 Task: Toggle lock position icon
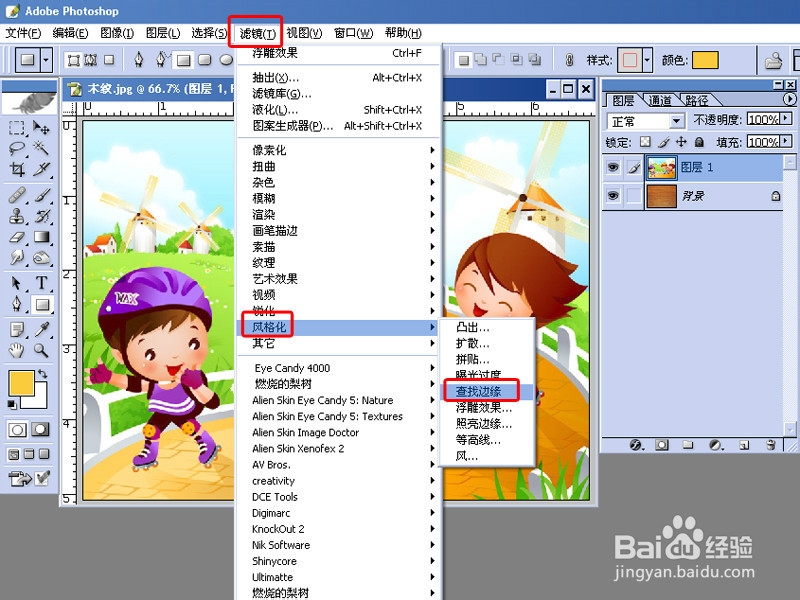(x=681, y=141)
